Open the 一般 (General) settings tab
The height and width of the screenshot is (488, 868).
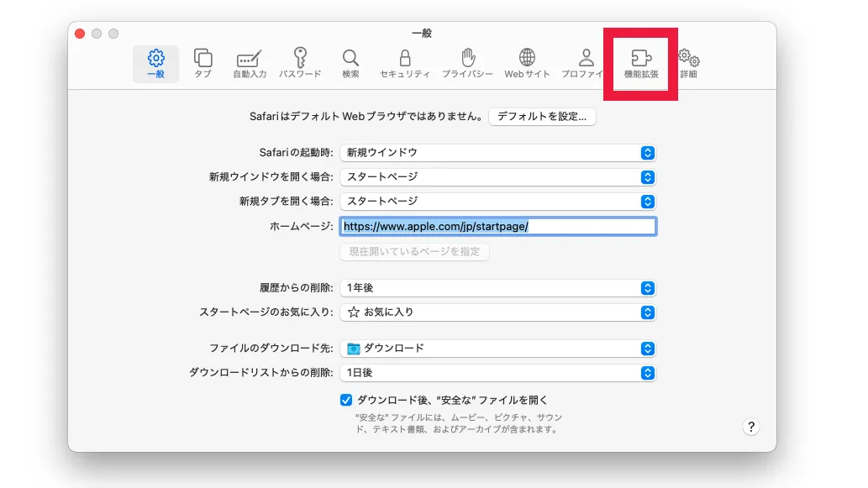[x=155, y=64]
